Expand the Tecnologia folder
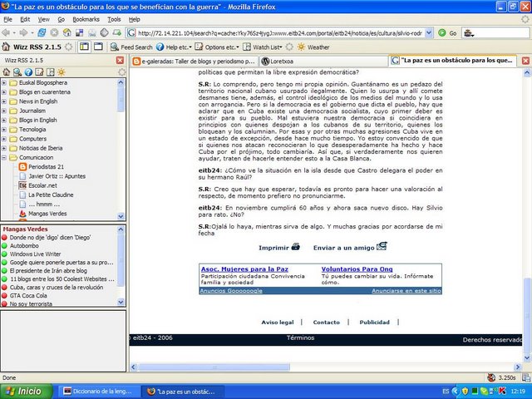This screenshot has width=532, height=399. click(4, 130)
